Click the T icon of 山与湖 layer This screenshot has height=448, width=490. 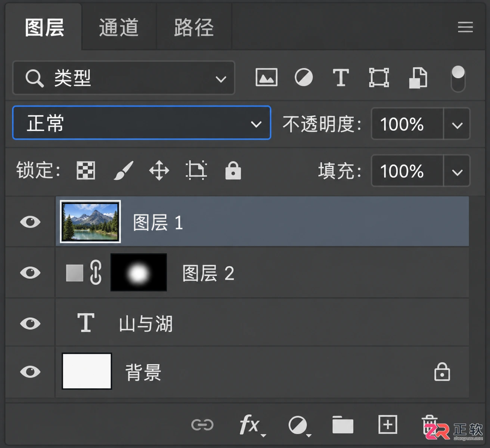86,323
